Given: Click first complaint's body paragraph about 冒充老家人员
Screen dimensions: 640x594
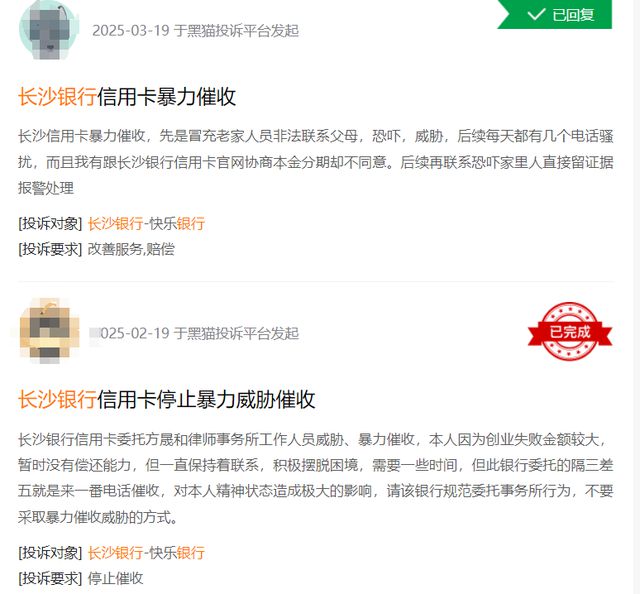Looking at the screenshot, I should [x=316, y=162].
